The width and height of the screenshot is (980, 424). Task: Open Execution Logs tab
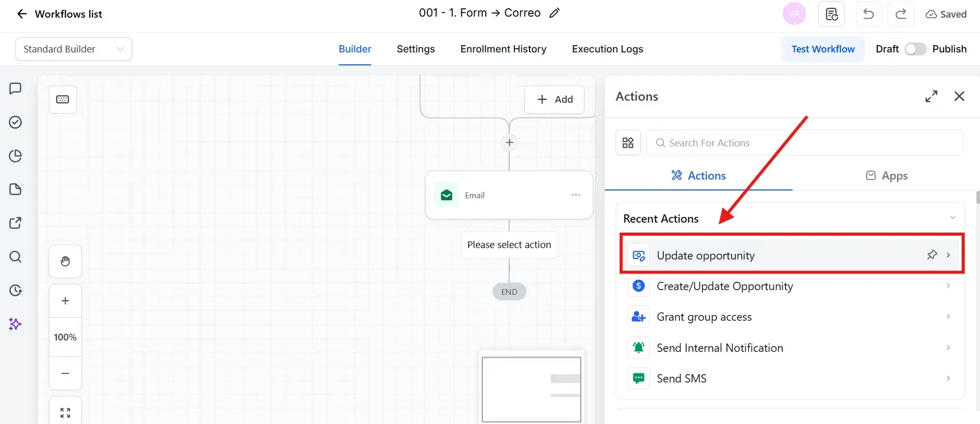tap(608, 49)
